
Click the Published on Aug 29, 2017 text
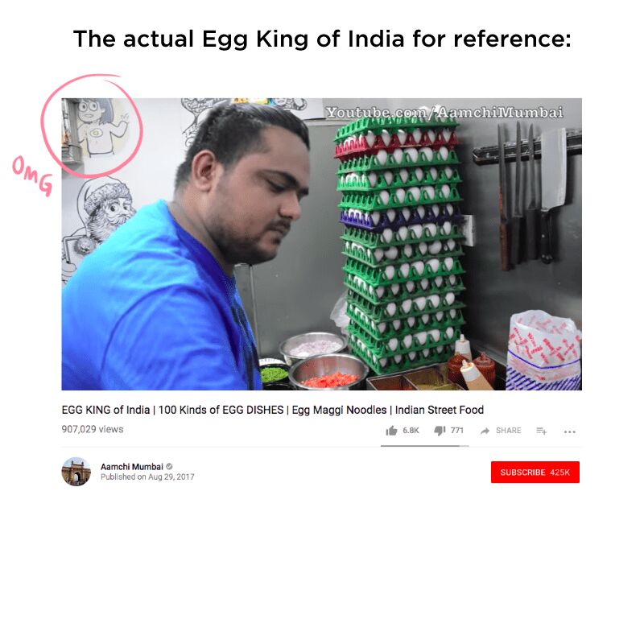(x=147, y=477)
